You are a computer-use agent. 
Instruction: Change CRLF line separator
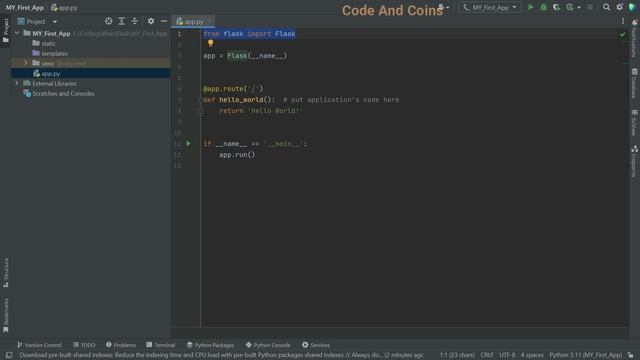click(487, 355)
